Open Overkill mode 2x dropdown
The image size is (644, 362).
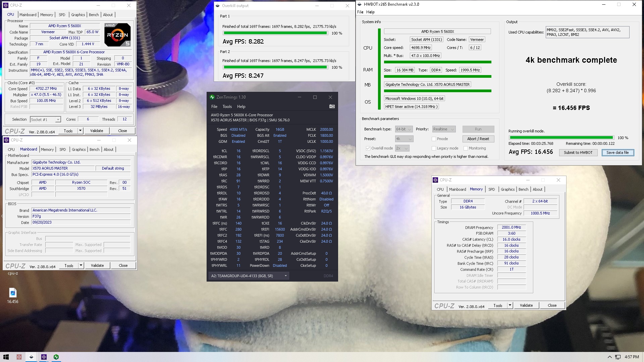click(402, 148)
